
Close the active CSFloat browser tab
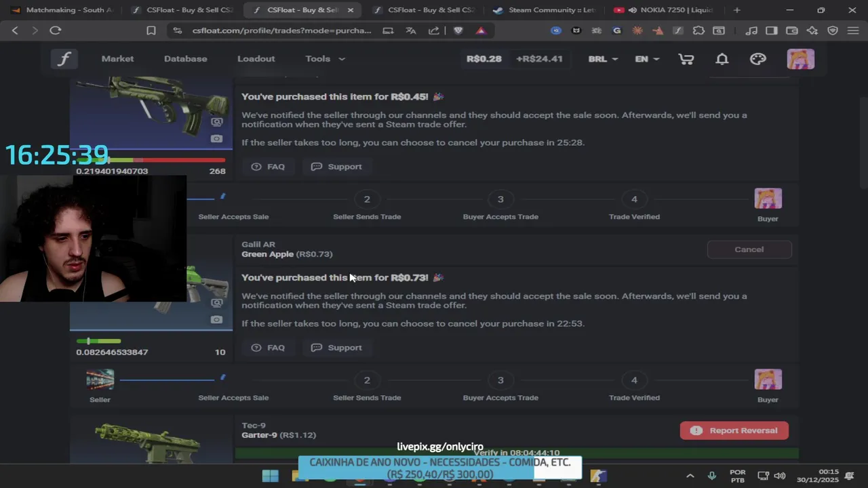click(351, 10)
